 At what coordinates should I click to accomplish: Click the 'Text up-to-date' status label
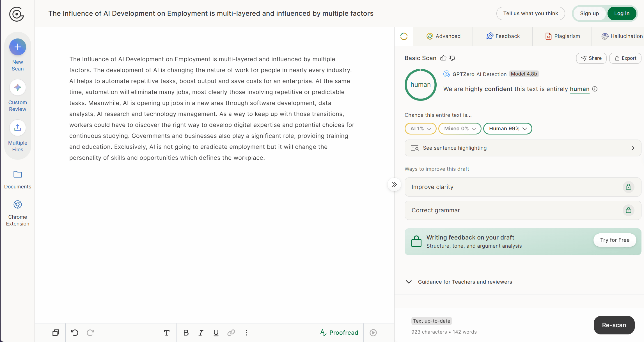pyautogui.click(x=432, y=321)
